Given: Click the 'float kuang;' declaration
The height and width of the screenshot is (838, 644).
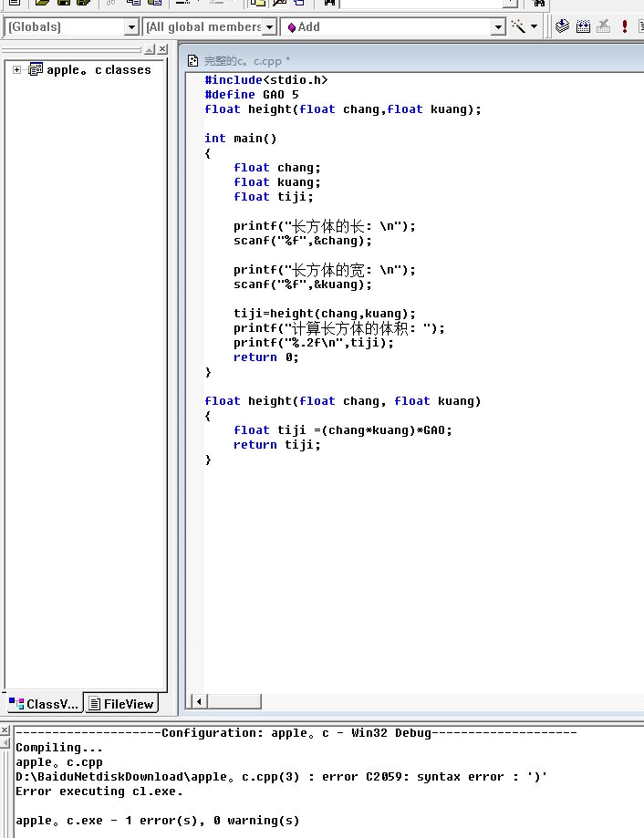Looking at the screenshot, I should 276,182.
